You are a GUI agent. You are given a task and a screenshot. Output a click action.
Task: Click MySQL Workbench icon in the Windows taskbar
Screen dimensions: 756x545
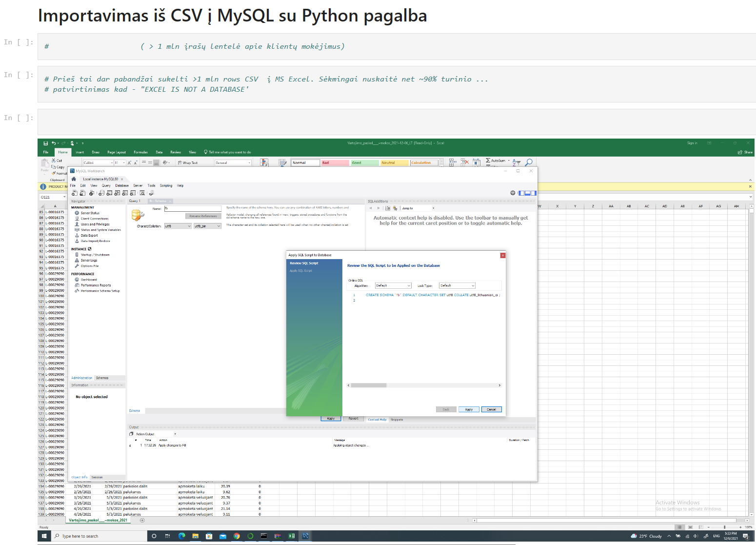pyautogui.click(x=305, y=536)
